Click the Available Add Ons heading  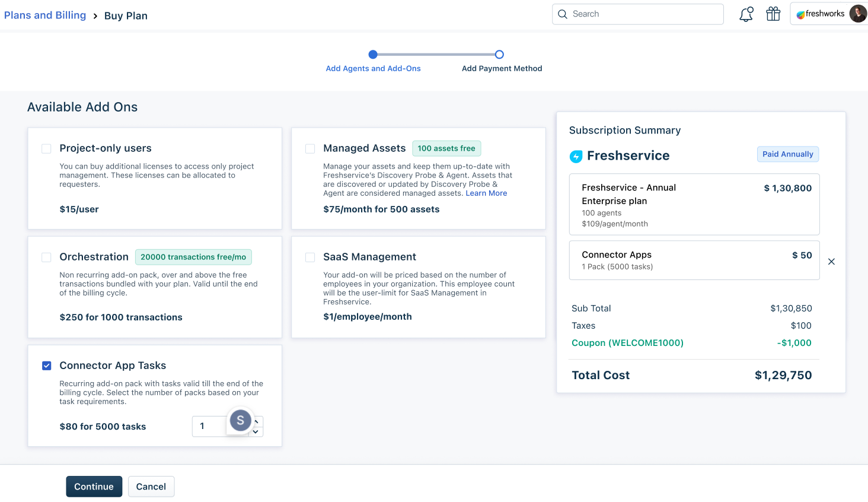click(x=82, y=107)
